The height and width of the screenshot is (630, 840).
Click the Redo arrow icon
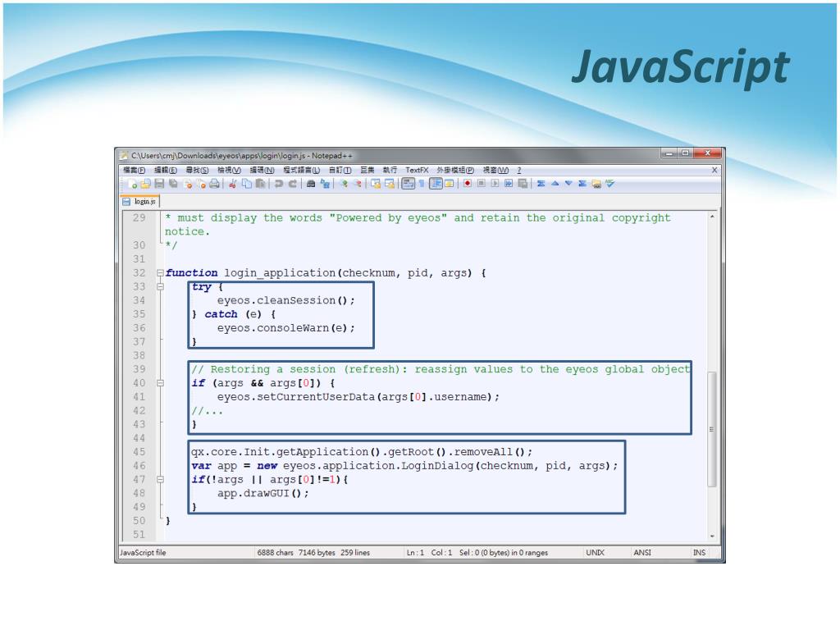click(x=293, y=184)
